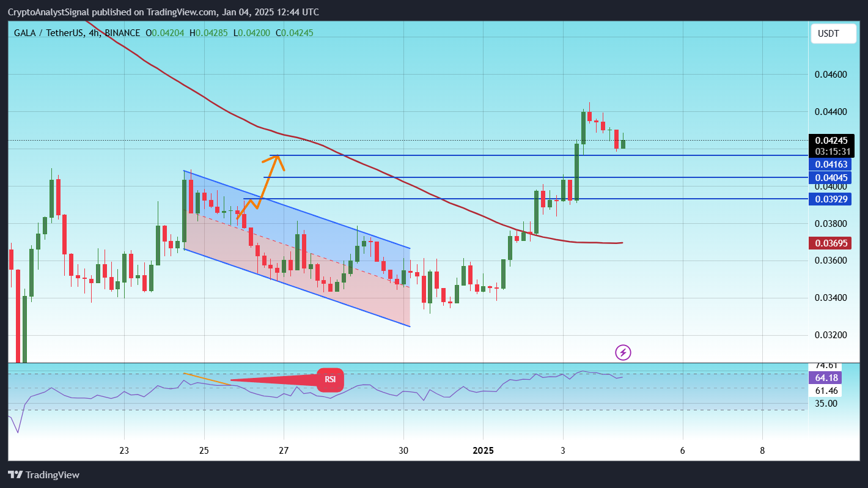Viewport: 868px width, 488px height.
Task: Click the date 3 on the time axis
Action: pyautogui.click(x=563, y=451)
